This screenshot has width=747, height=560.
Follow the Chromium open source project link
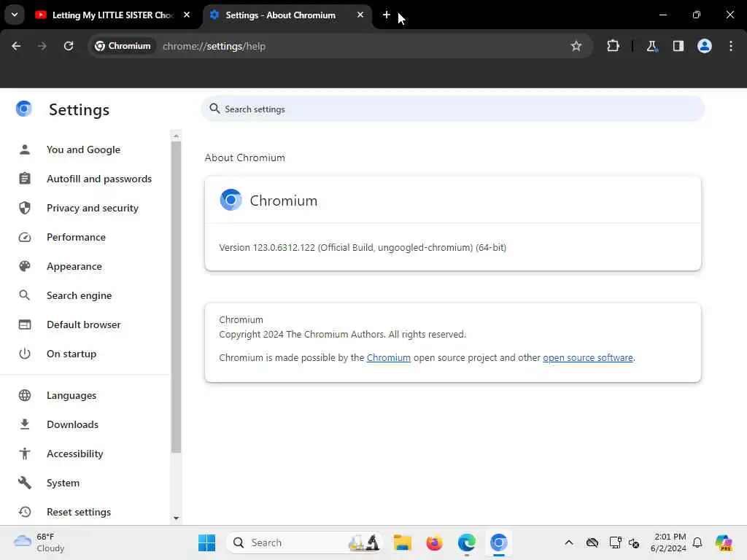[389, 357]
